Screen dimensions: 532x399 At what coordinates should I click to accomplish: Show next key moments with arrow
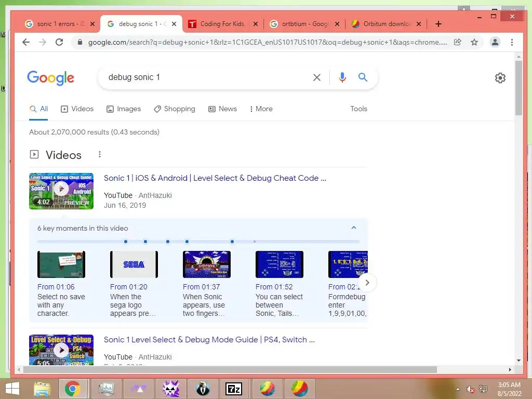367,282
